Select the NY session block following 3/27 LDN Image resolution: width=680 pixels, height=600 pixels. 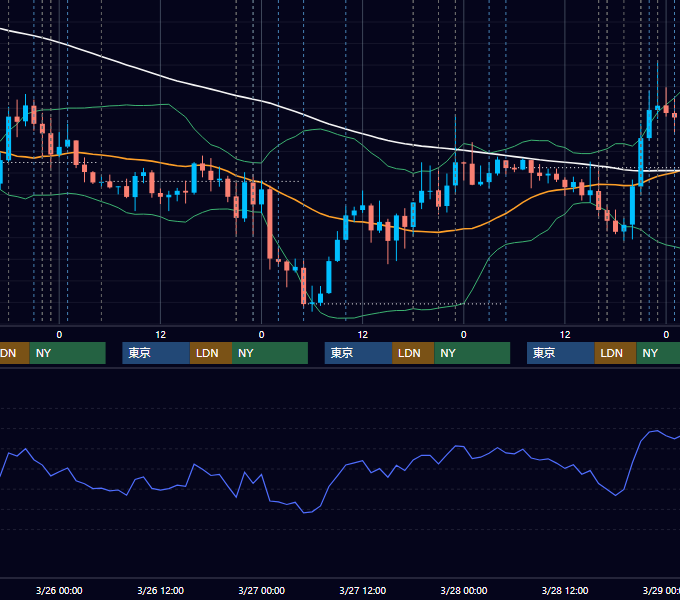[x=472, y=353]
